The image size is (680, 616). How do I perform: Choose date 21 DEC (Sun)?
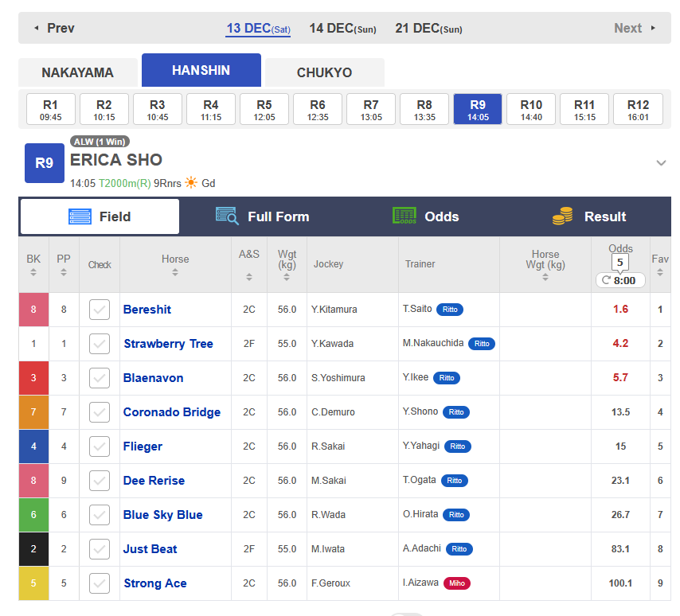tap(428, 29)
